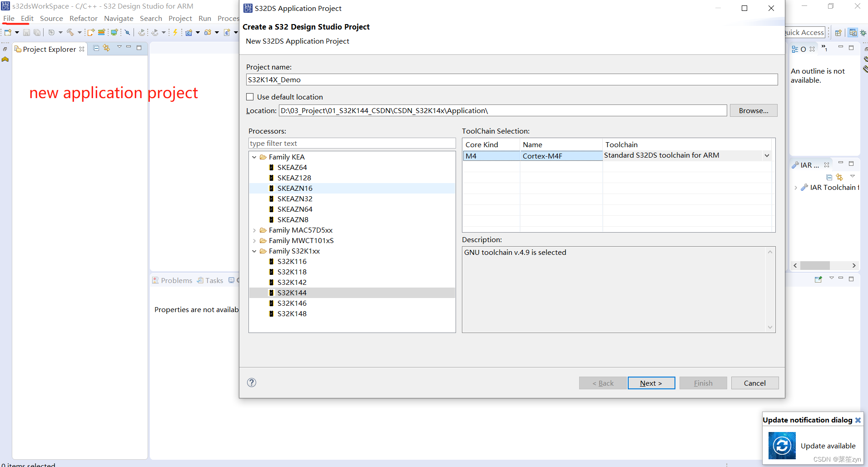868x467 pixels.
Task: Expand the Family MWCT101xS node
Action: coord(254,241)
